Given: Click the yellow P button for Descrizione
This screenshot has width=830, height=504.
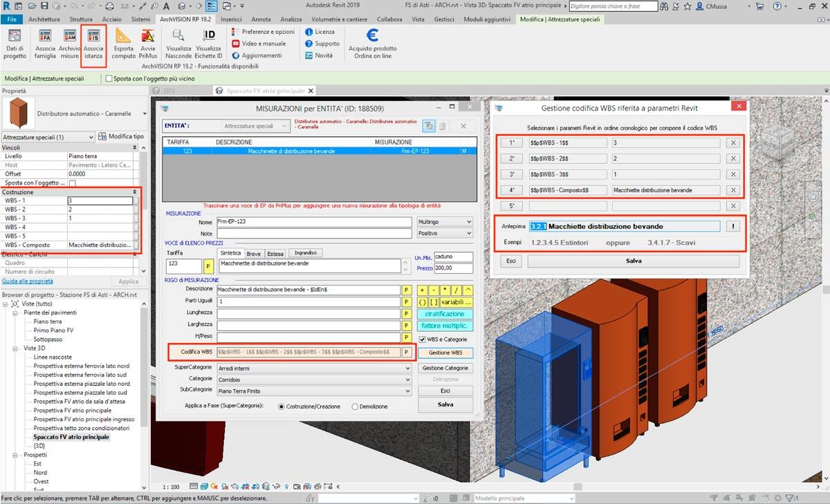Looking at the screenshot, I should tap(407, 290).
